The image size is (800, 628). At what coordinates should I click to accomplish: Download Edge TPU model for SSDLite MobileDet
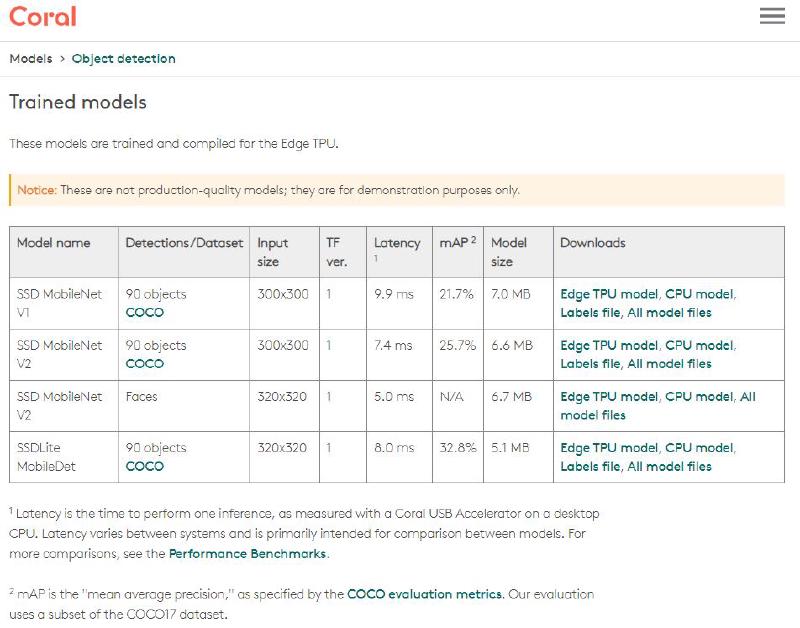coord(609,448)
